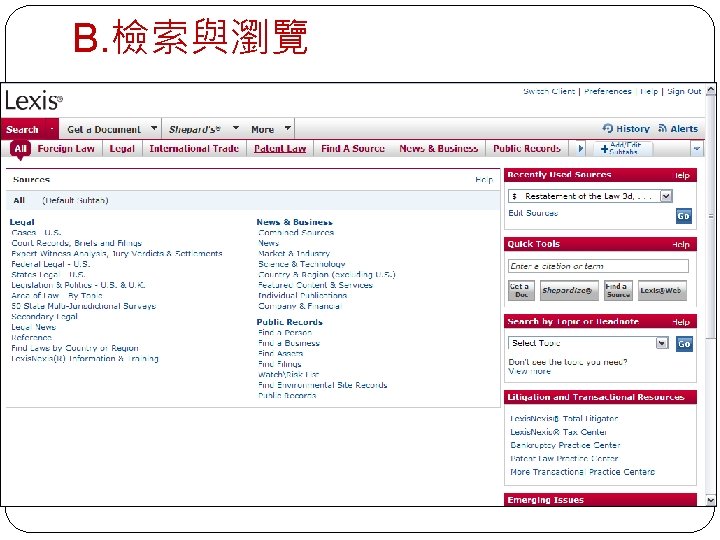Select the Search tab
This screenshot has height=540, width=720.
tap(22, 129)
